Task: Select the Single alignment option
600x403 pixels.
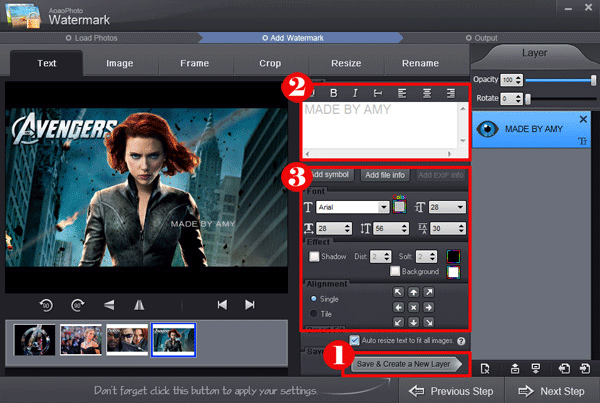Action: tap(313, 299)
